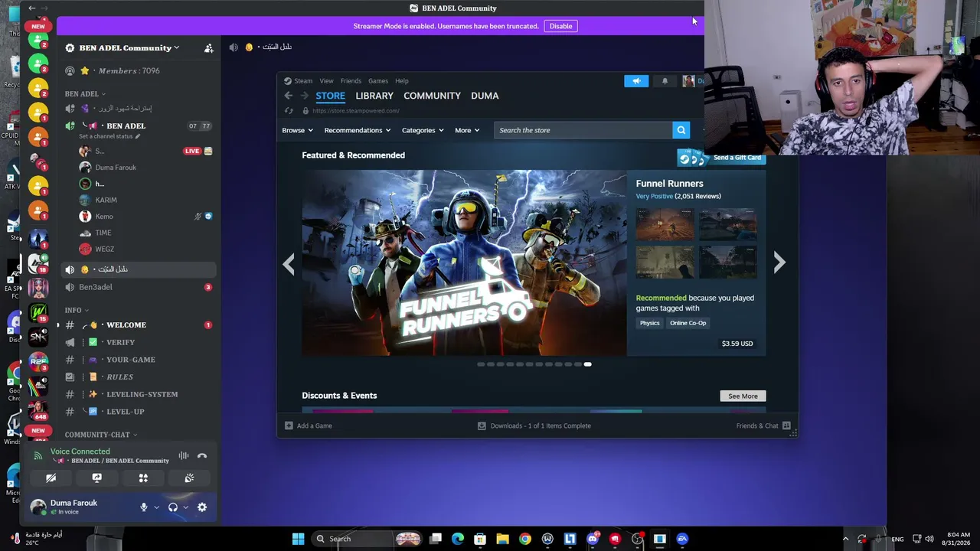Screen dimensions: 980x551
Task: Expand the Recommendations dropdown
Action: (358, 130)
